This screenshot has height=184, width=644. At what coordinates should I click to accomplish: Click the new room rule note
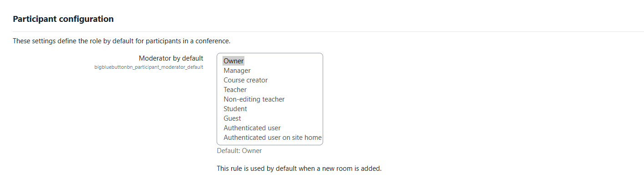point(299,169)
